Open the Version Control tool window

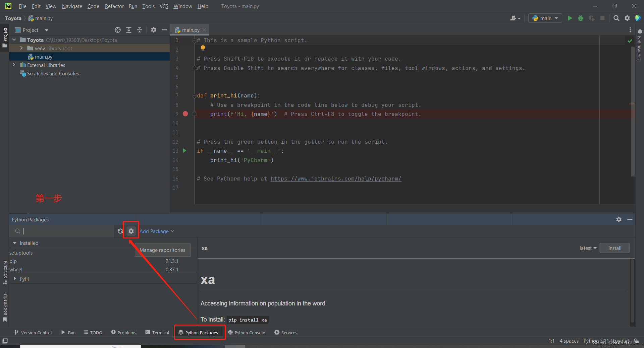(x=33, y=332)
